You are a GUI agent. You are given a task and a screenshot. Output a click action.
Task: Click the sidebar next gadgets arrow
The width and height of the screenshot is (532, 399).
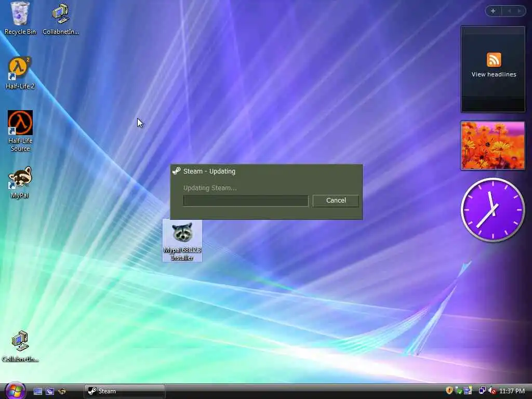(x=519, y=11)
